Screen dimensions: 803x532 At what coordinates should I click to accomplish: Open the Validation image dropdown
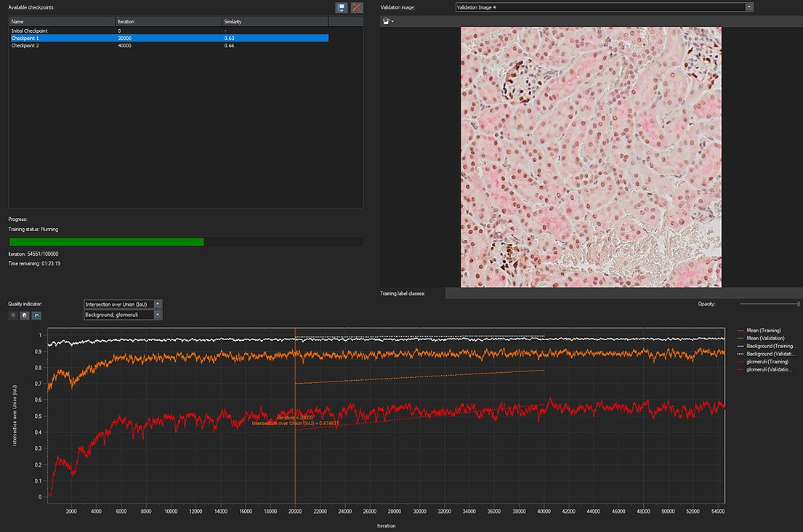(x=749, y=7)
